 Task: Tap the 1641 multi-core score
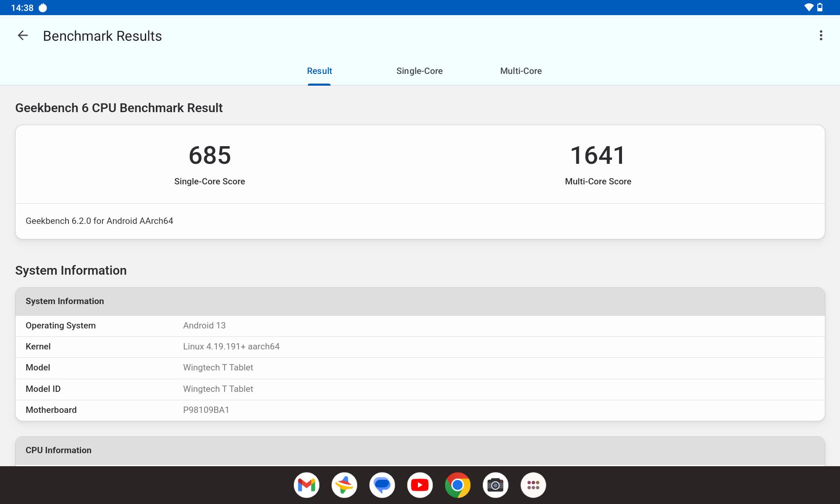click(x=598, y=155)
